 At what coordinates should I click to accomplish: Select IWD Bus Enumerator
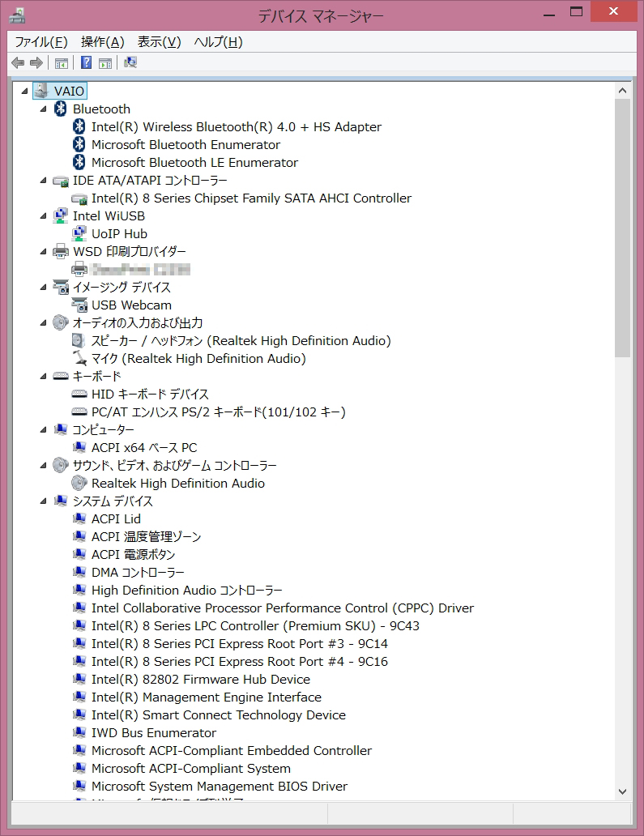click(154, 732)
